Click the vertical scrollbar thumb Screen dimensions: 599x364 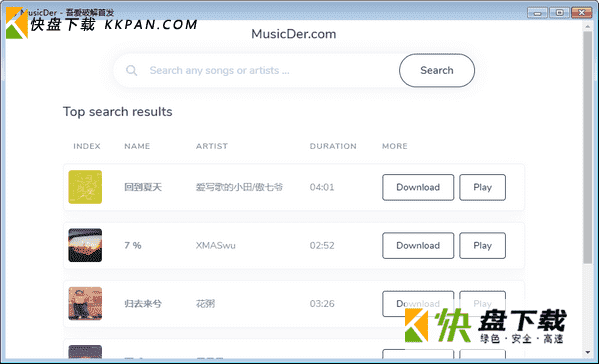point(588,147)
